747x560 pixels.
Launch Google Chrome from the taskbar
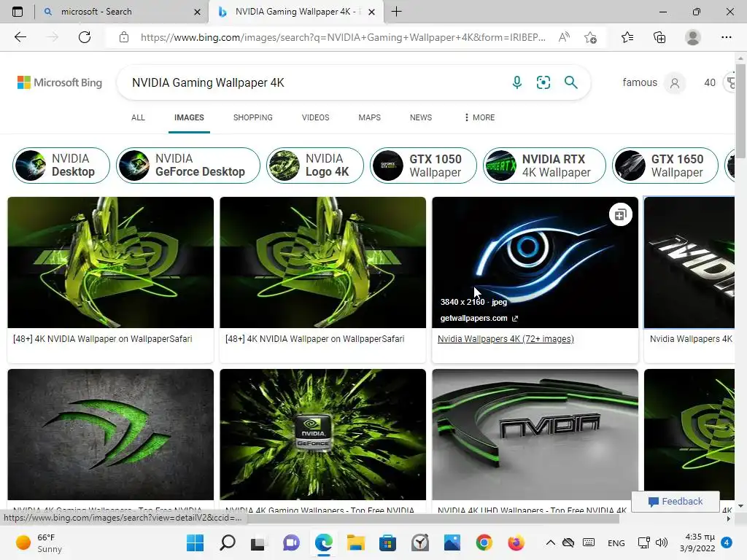[484, 542]
